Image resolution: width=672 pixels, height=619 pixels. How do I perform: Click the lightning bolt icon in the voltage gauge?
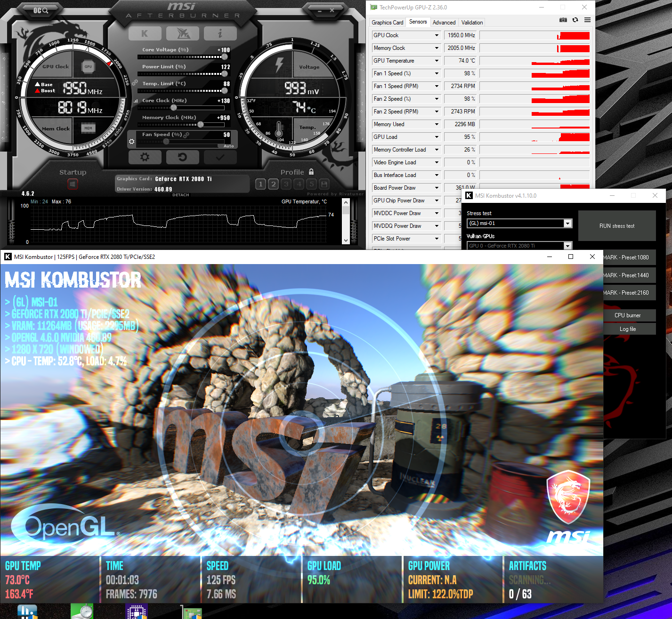[x=279, y=65]
